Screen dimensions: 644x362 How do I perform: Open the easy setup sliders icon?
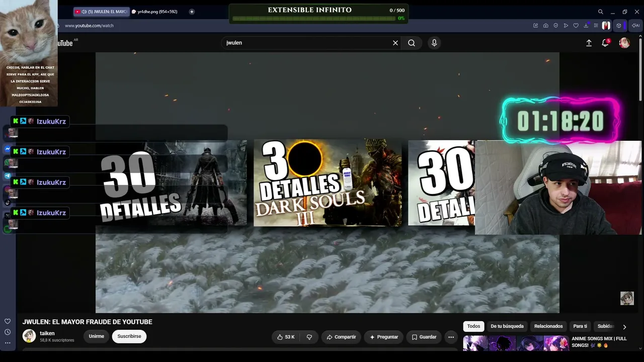pos(596,26)
